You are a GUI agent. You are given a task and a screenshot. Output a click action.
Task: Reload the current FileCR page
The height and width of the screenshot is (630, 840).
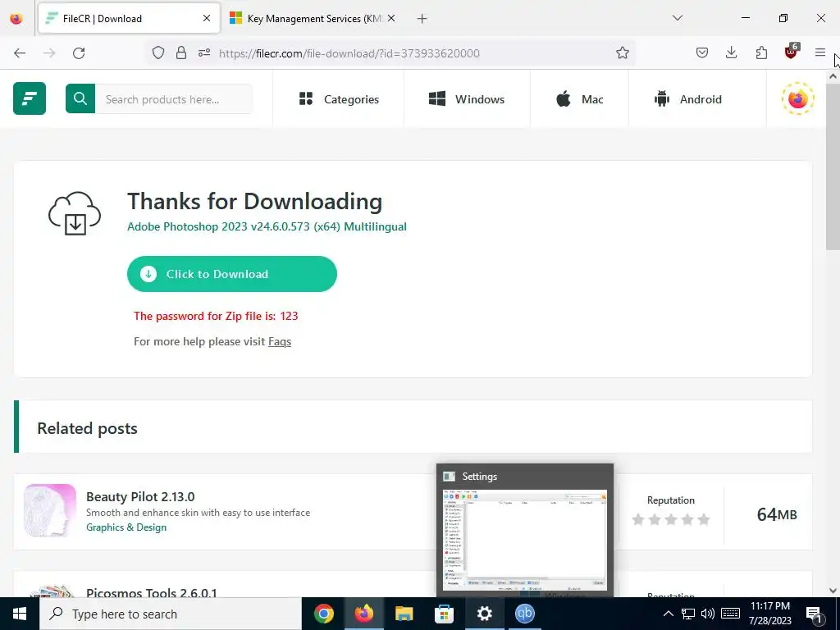(x=79, y=53)
